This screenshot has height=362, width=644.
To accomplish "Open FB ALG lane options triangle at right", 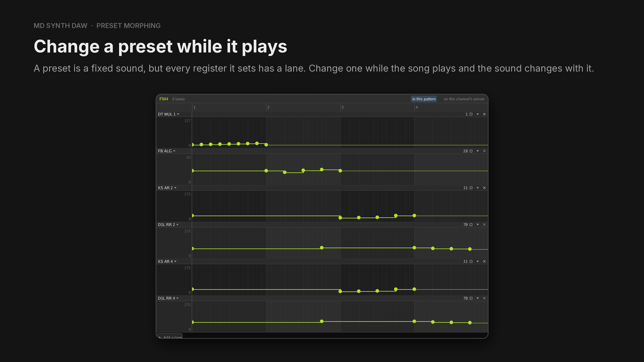I will (x=478, y=151).
